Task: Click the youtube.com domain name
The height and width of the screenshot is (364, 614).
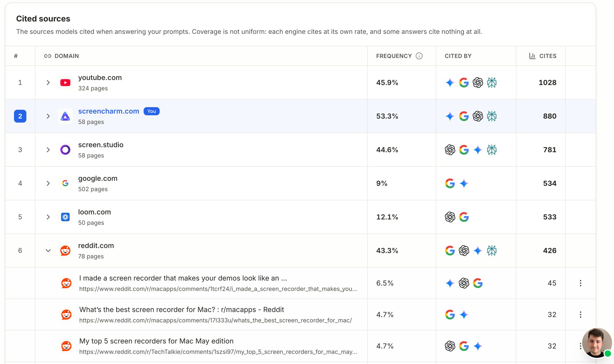Action: 100,78
